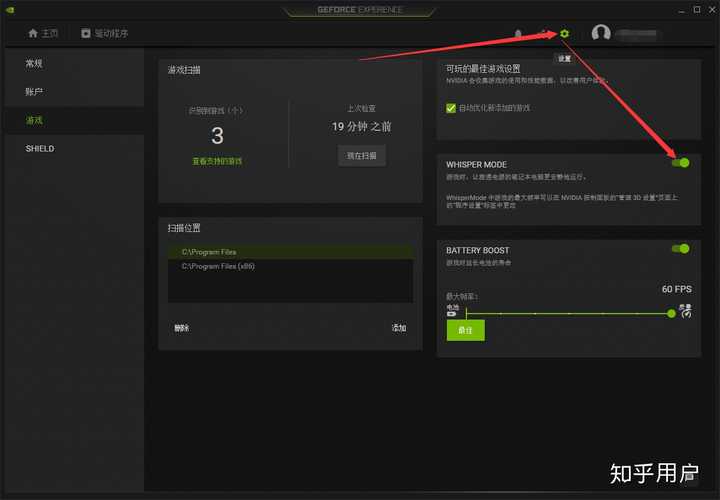Toggle the BATTERY BOOST switch
The image size is (720, 500).
(x=681, y=248)
